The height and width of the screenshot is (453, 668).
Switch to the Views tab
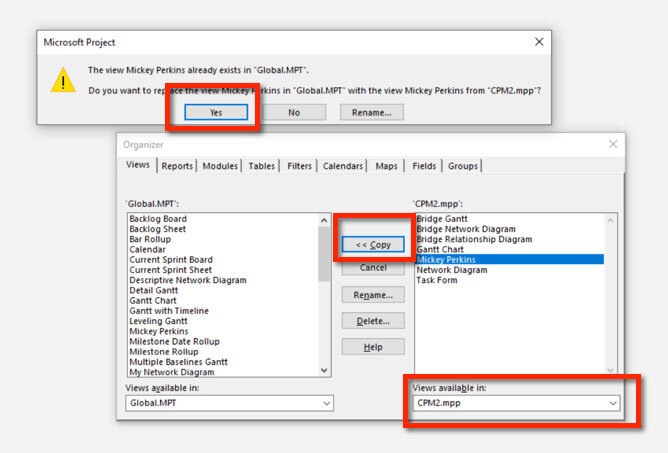click(x=138, y=165)
